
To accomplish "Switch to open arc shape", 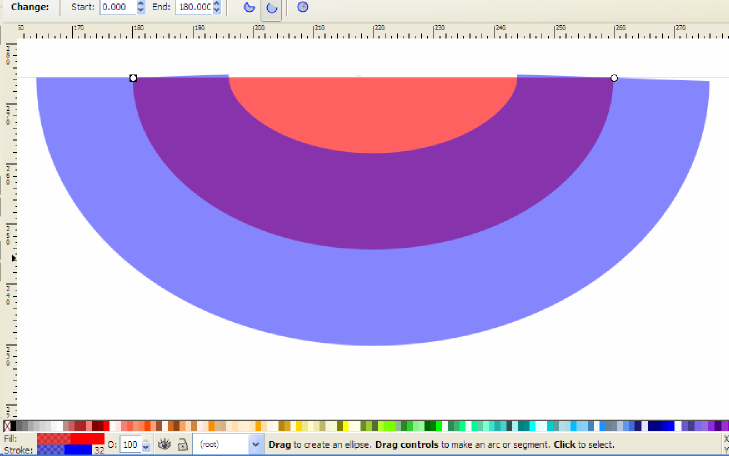I will click(x=270, y=7).
